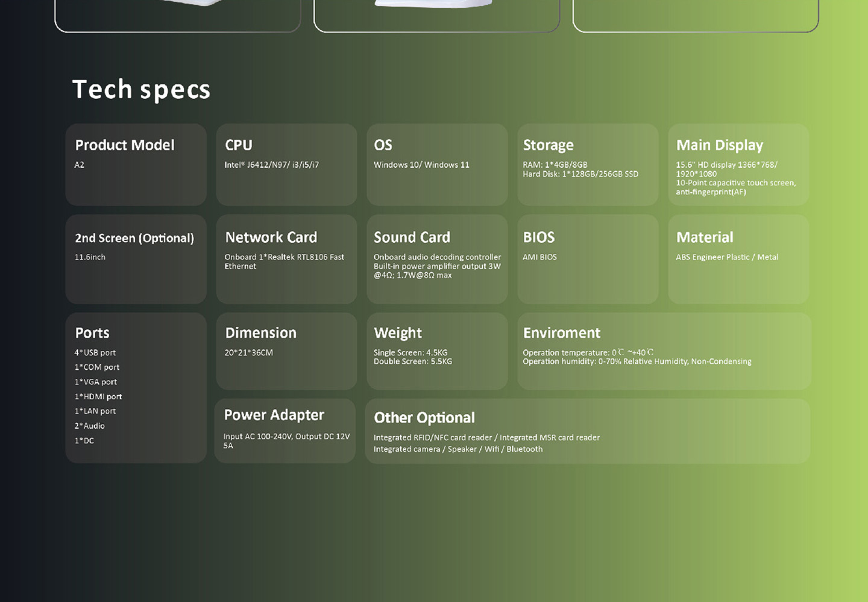Click the Other Optional heading

(x=424, y=418)
